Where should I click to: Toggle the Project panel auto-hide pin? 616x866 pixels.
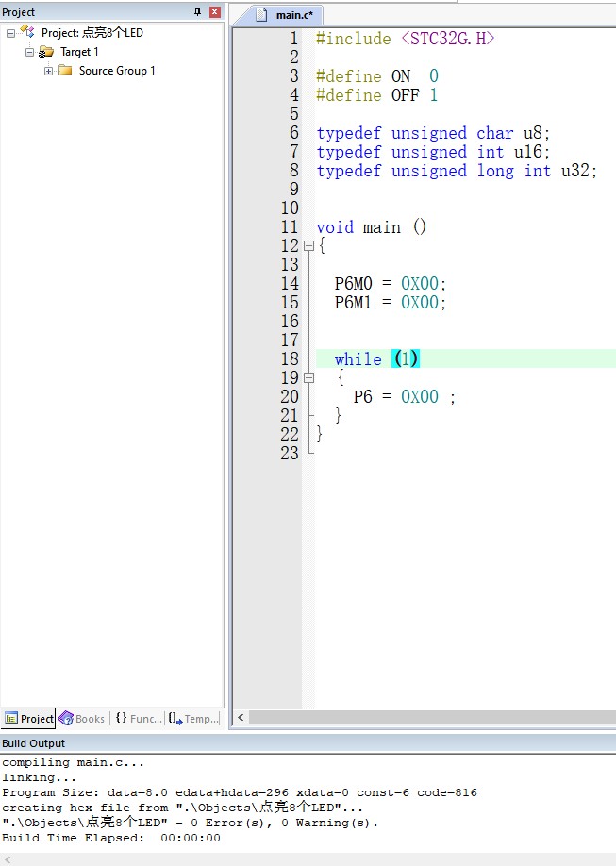(x=197, y=12)
